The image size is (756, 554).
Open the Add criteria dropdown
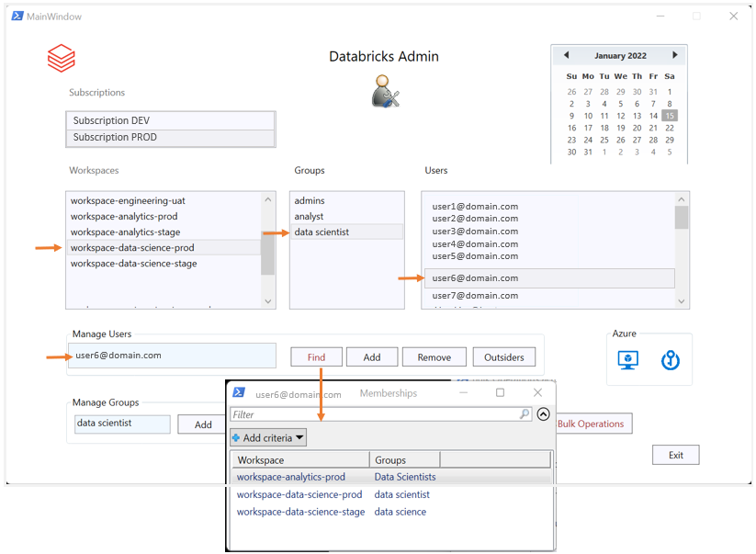click(268, 437)
